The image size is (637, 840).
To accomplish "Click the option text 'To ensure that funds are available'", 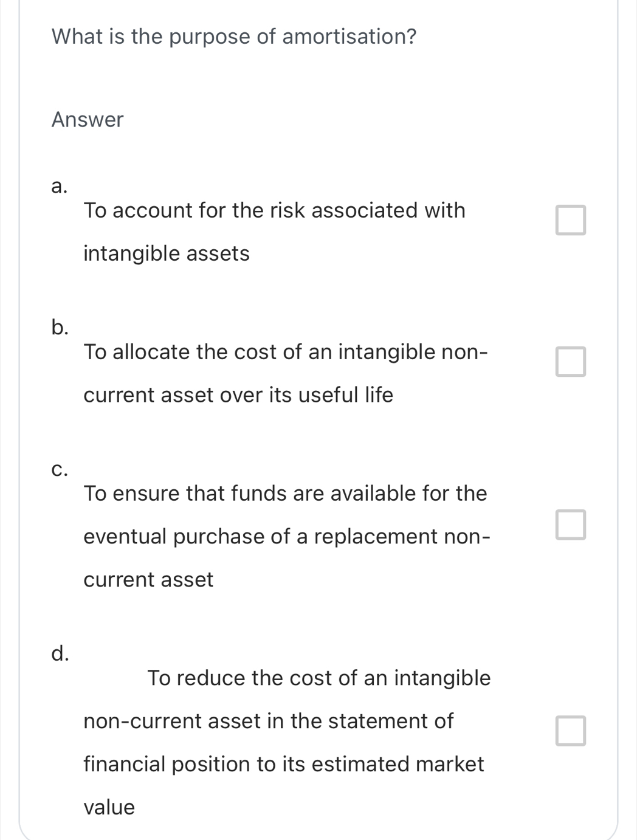I will (284, 494).
